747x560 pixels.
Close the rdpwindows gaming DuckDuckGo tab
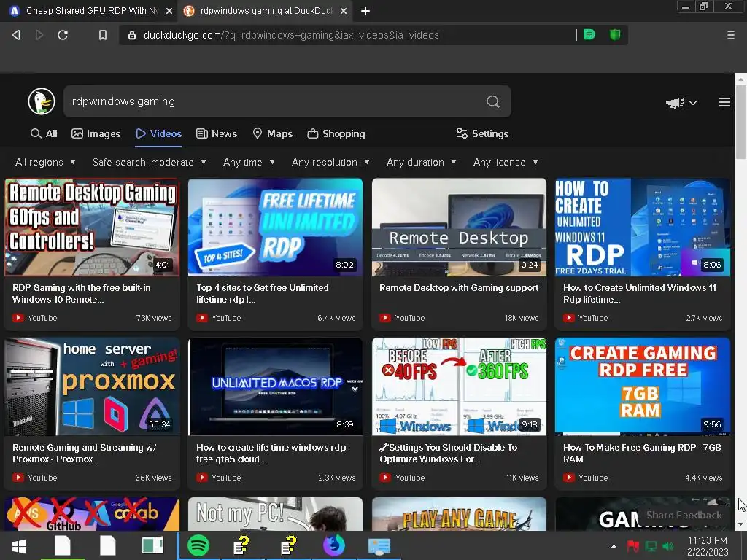click(344, 10)
